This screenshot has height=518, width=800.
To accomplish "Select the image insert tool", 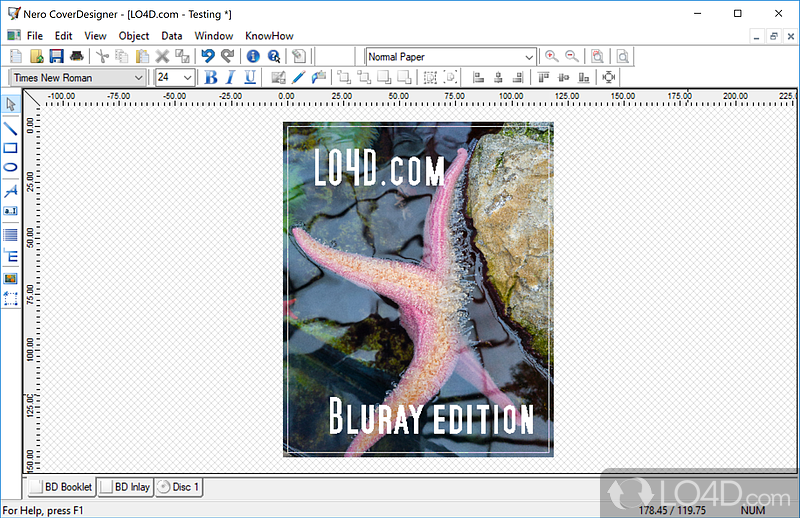I will pos(11,279).
